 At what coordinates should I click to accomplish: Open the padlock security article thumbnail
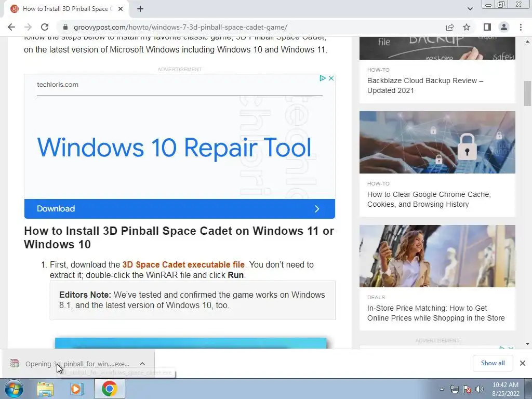click(x=437, y=142)
